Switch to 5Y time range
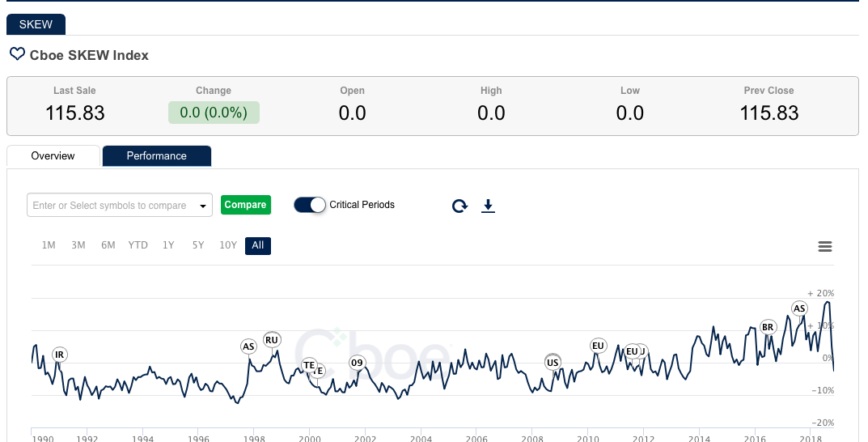The image size is (868, 442). (x=198, y=245)
